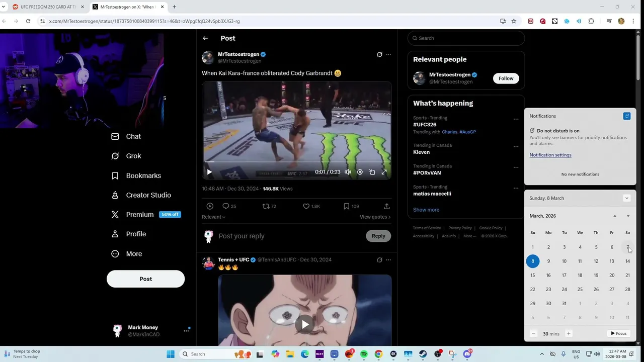Start a Focus session

pyautogui.click(x=618, y=334)
